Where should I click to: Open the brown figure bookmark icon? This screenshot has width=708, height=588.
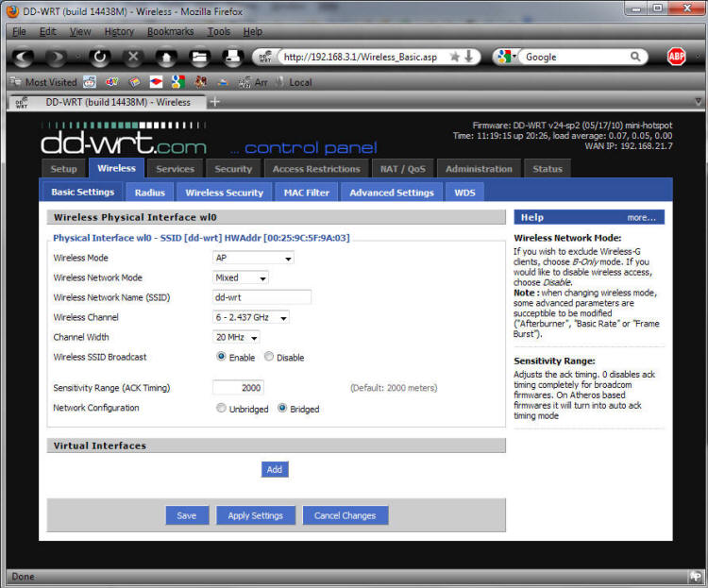pos(200,82)
